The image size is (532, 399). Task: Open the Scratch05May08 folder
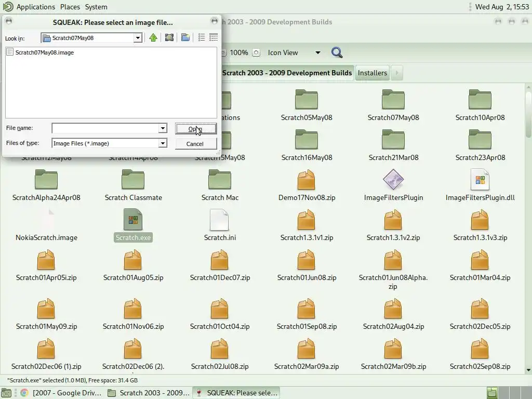307,105
